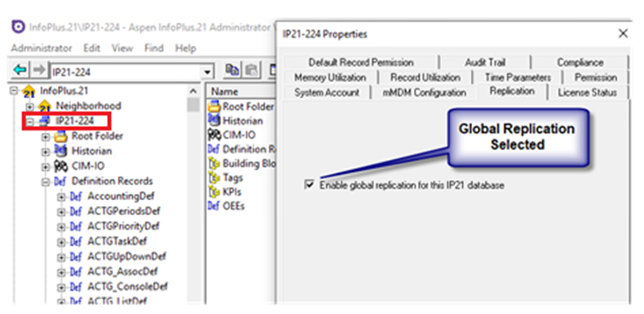Click the paste toolbar icon
Image resolution: width=644 pixels, height=314 pixels.
click(x=251, y=71)
